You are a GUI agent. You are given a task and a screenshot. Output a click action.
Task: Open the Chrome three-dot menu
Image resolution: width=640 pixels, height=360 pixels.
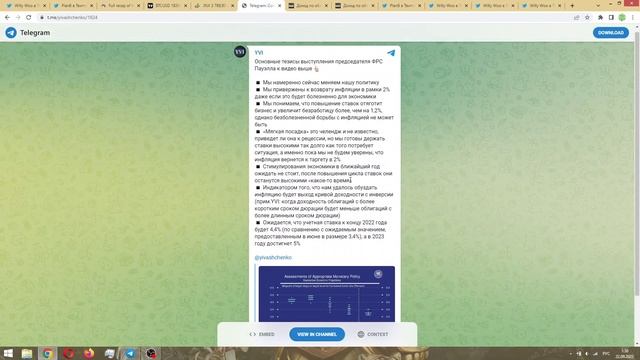point(633,18)
